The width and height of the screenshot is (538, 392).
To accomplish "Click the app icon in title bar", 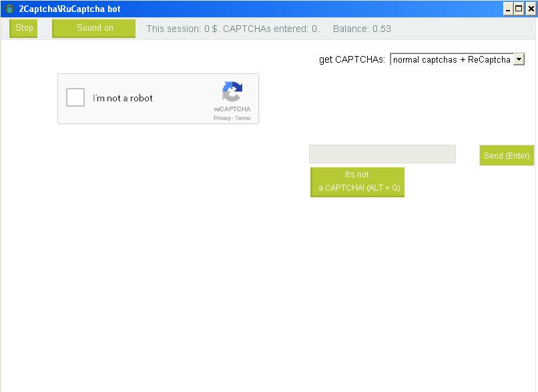I will click(x=9, y=9).
